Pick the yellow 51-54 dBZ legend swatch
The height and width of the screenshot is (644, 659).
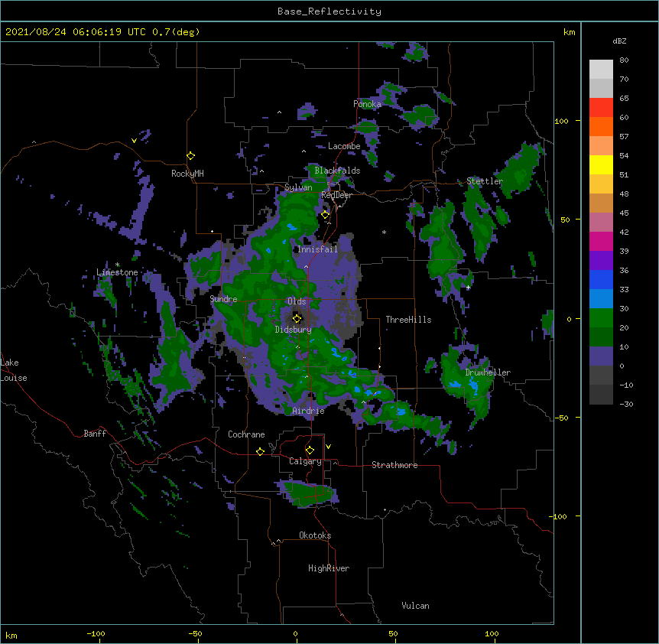pyautogui.click(x=601, y=164)
